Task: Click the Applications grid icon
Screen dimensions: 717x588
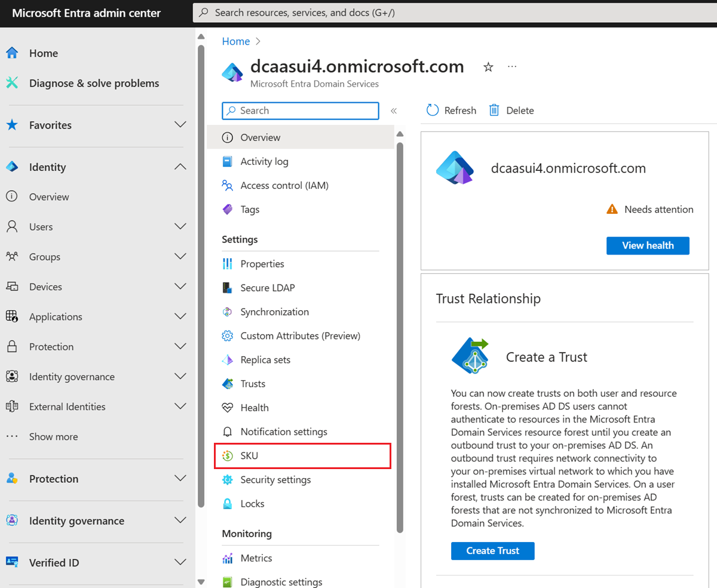Action: coord(12,316)
